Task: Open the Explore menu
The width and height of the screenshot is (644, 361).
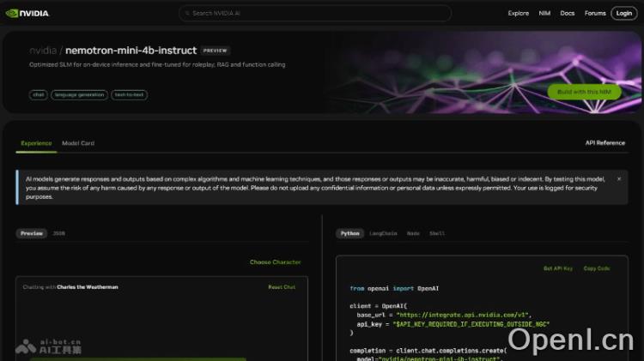Action: 518,14
